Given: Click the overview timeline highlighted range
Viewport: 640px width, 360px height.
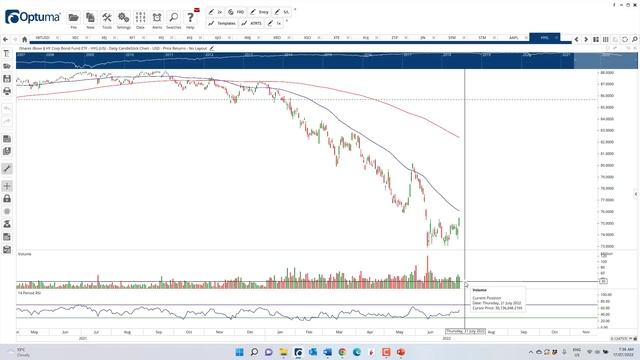Looking at the screenshot, I should 606,60.
